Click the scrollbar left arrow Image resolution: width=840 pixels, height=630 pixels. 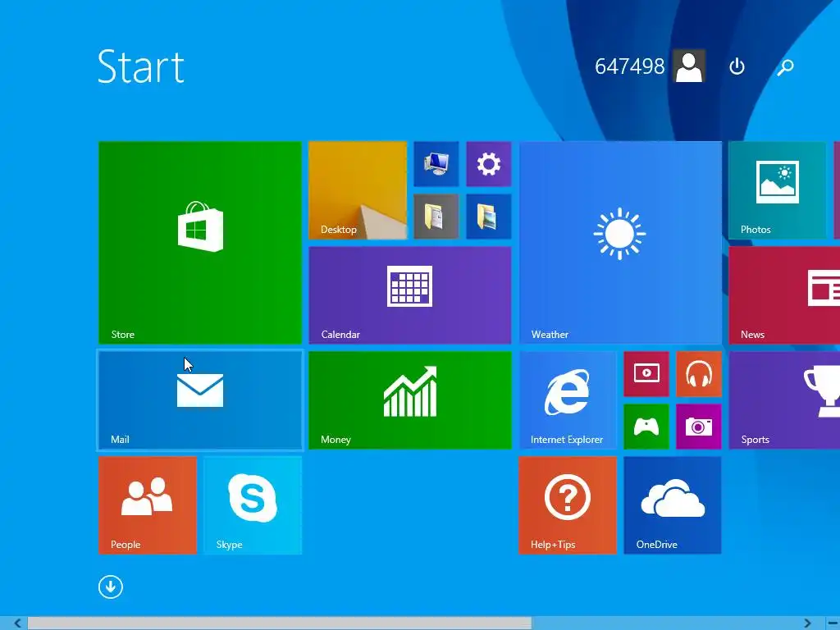tap(17, 623)
